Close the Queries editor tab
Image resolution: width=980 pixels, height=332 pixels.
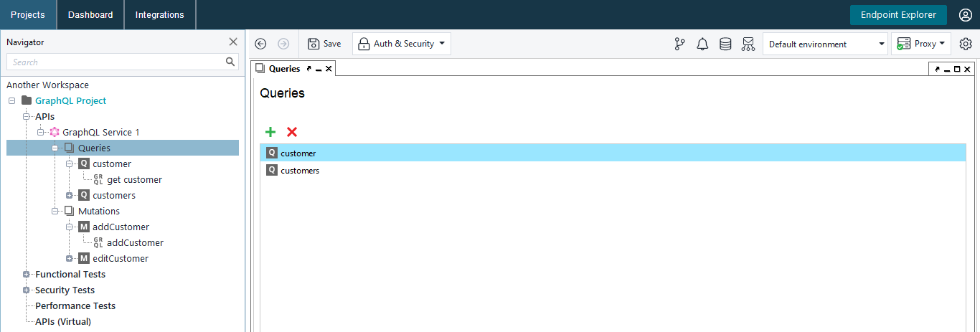pos(329,69)
